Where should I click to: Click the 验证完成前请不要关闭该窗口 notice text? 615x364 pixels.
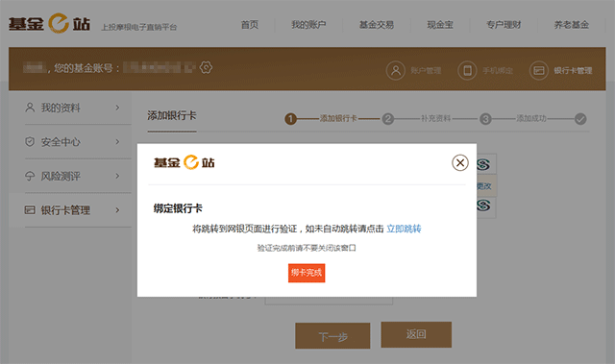[x=307, y=248]
